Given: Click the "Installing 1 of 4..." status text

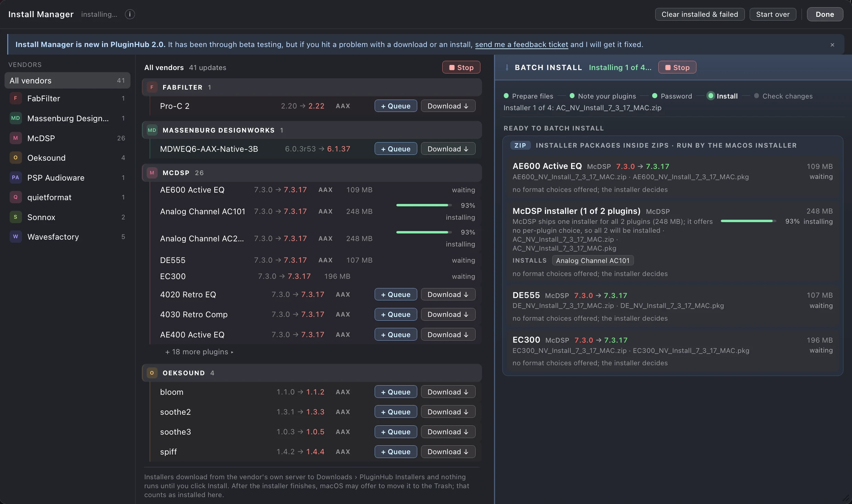Looking at the screenshot, I should coord(620,68).
